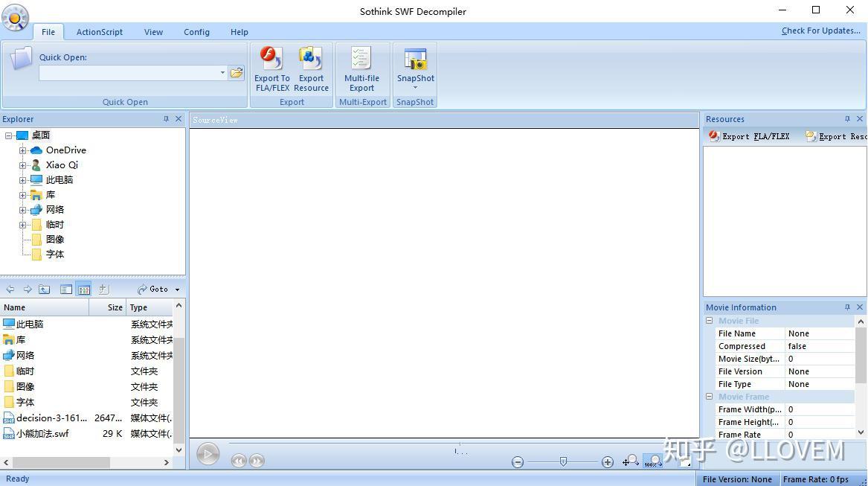Click the fit-to-window zoom icon
The image size is (868, 486).
click(x=631, y=461)
